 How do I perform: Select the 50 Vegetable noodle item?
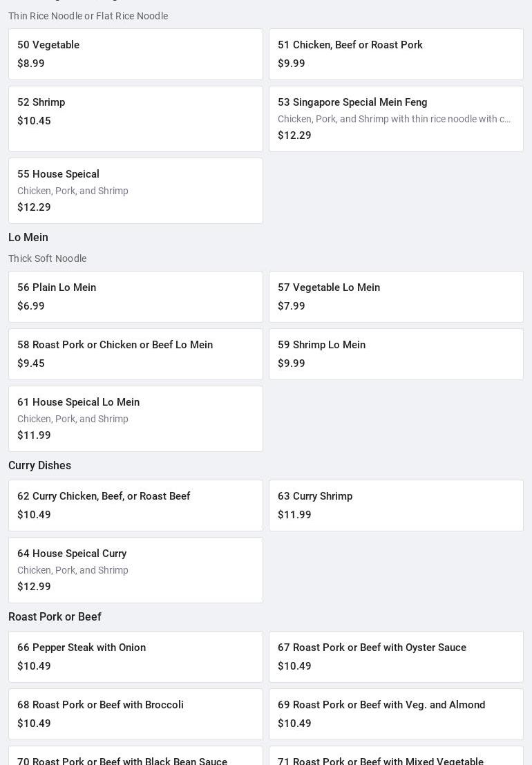coord(135,54)
